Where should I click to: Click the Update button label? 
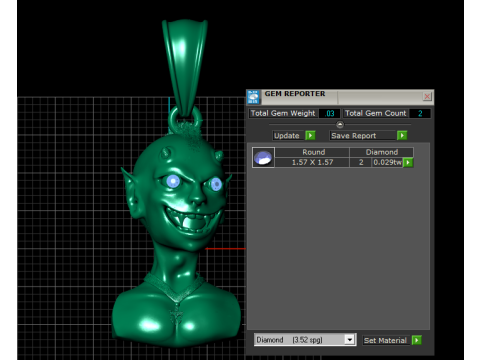coord(287,136)
